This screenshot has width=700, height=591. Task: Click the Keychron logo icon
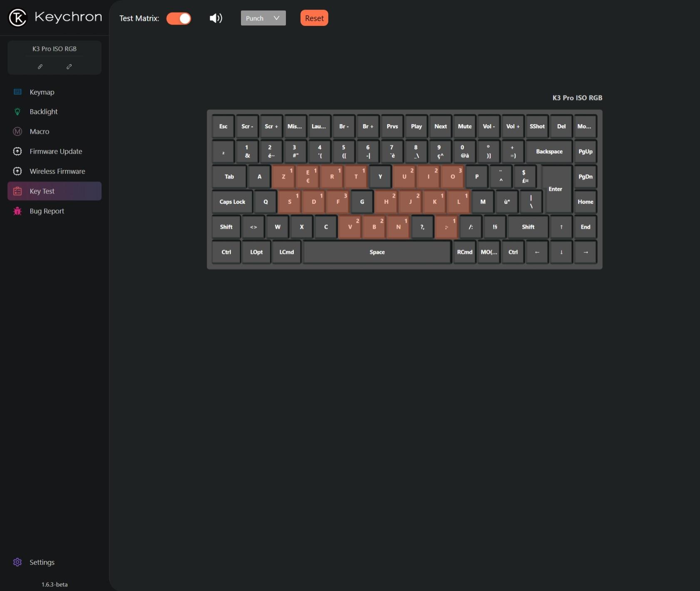coord(17,17)
